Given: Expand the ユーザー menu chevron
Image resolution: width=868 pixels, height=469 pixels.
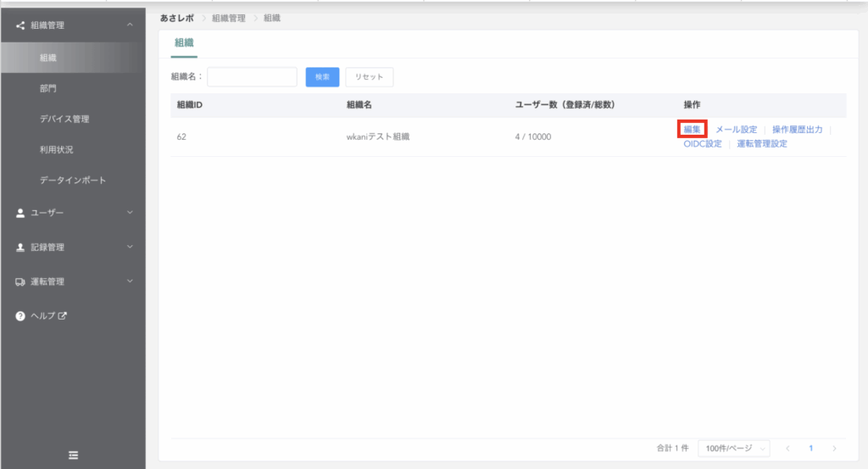Looking at the screenshot, I should coord(130,213).
